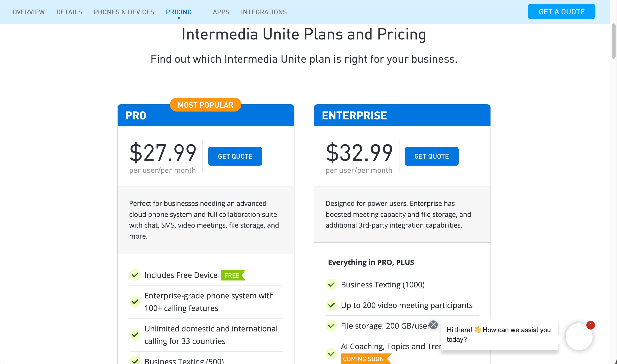The height and width of the screenshot is (364, 617).
Task: Open the circular live chat bubble
Action: [580, 336]
